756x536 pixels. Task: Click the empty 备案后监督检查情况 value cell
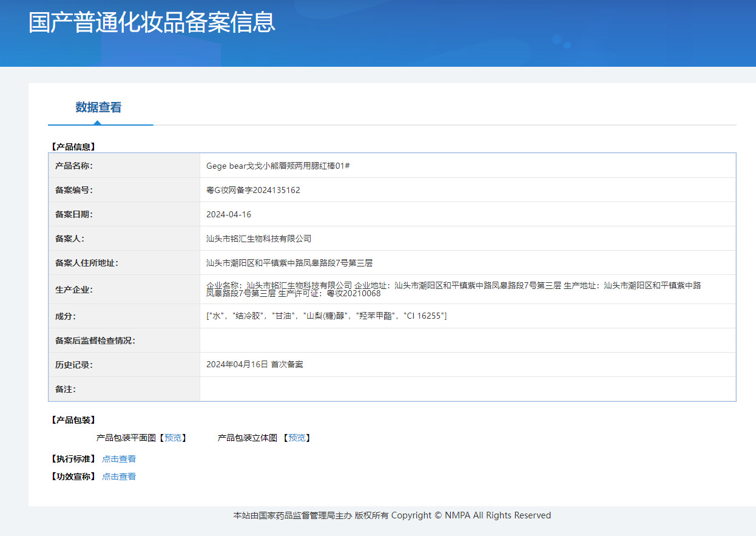pyautogui.click(x=467, y=341)
